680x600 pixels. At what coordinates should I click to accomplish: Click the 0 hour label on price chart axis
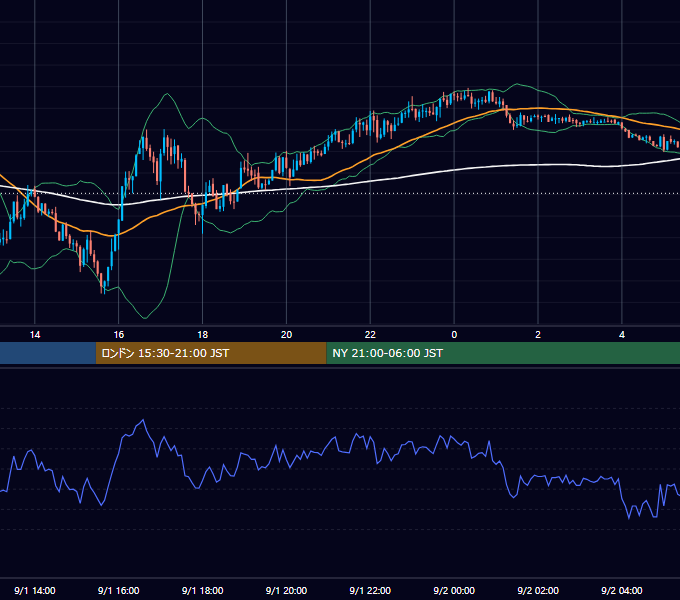tap(454, 335)
